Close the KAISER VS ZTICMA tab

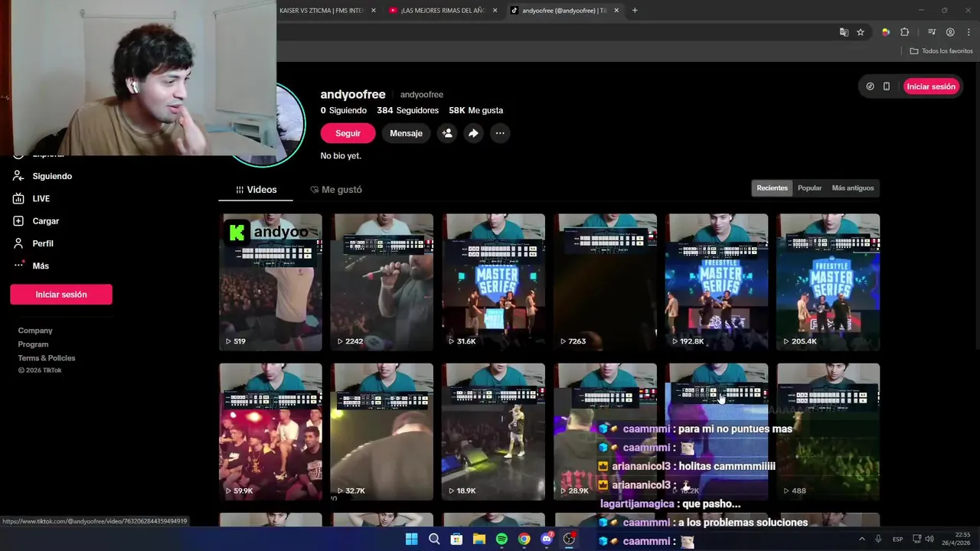pos(374,11)
